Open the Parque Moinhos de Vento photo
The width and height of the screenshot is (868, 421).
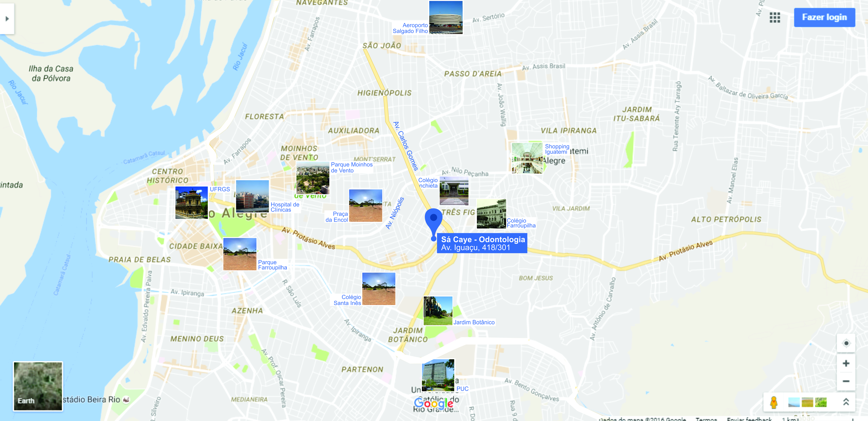[313, 178]
